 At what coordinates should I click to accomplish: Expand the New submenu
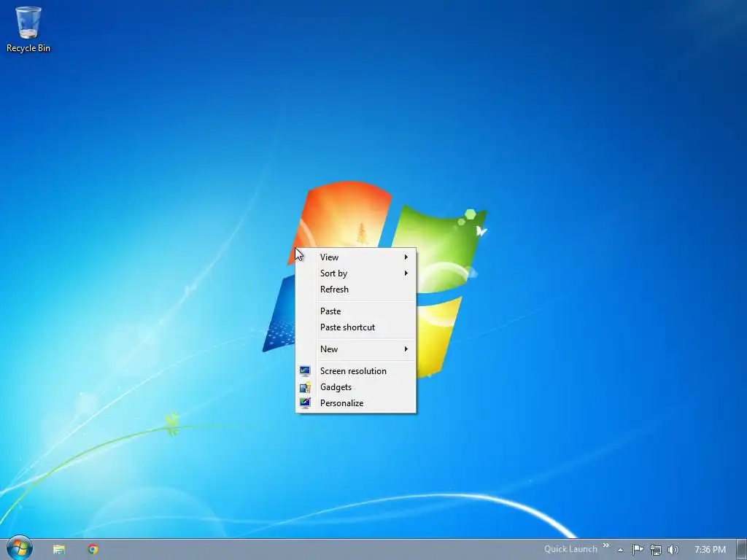(x=356, y=349)
